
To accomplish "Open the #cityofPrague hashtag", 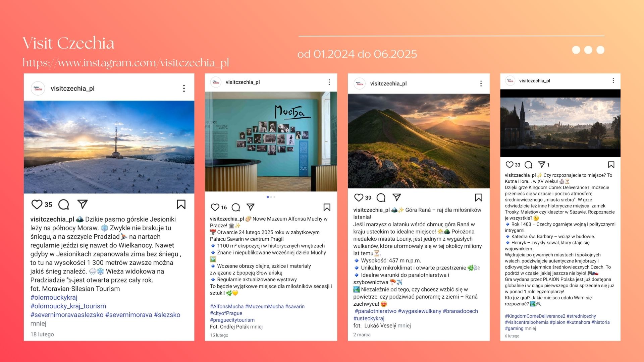I will (226, 313).
